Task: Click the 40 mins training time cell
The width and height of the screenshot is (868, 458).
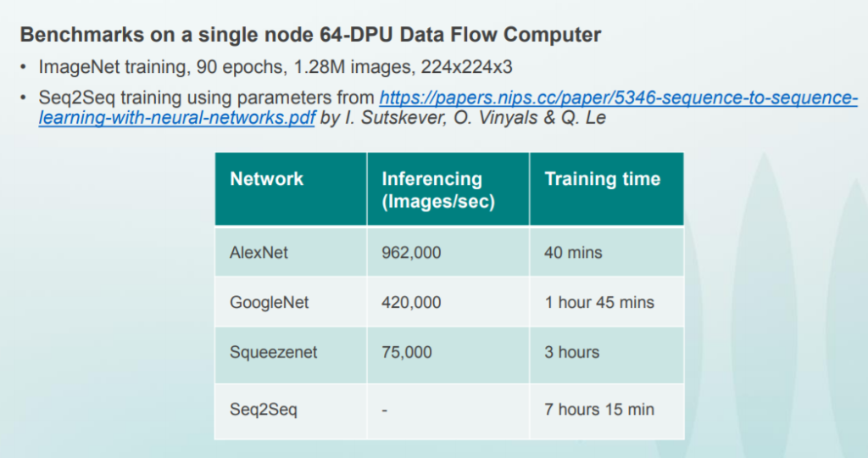Action: [x=607, y=252]
